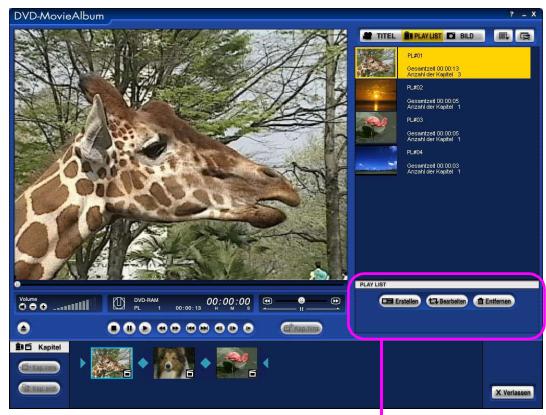The width and height of the screenshot is (546, 415).
Task: Click the Bearbeiten playlist button
Action: coord(447,301)
